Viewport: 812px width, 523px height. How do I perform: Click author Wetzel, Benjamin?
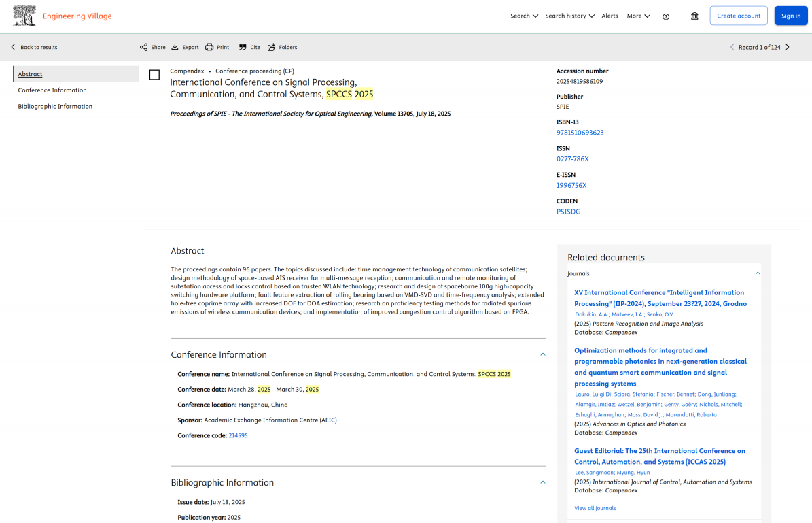[639, 404]
